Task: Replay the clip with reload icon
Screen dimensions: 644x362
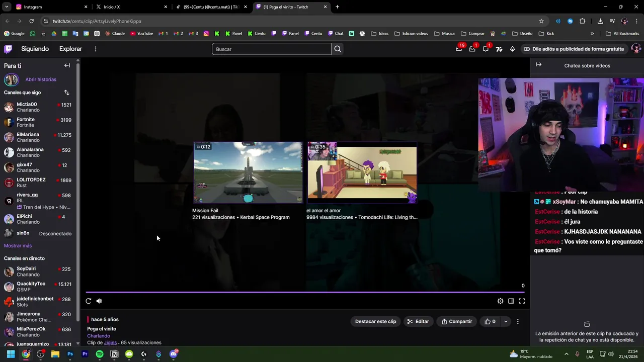Action: pos(89,301)
